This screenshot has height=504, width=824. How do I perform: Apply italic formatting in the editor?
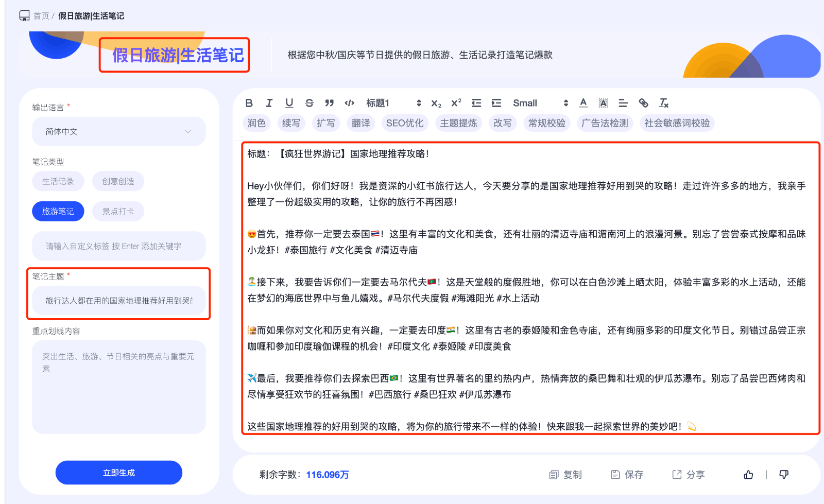coord(269,102)
